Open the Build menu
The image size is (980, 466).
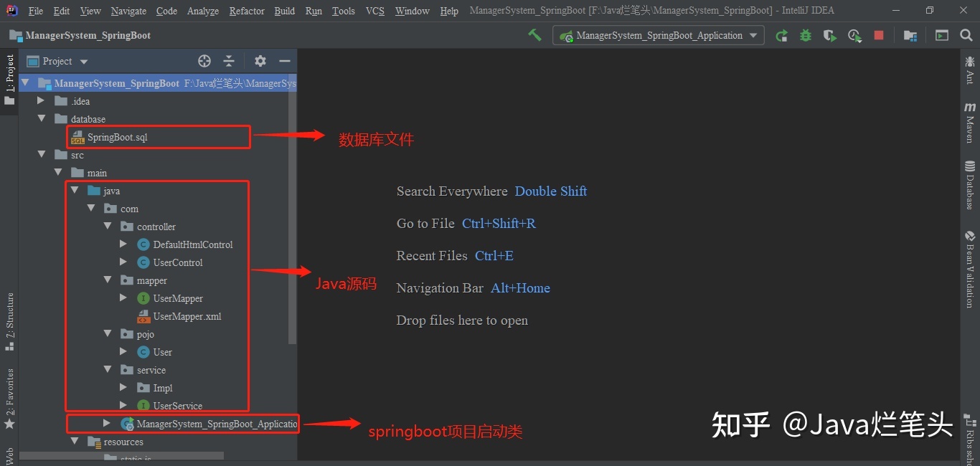pyautogui.click(x=285, y=11)
